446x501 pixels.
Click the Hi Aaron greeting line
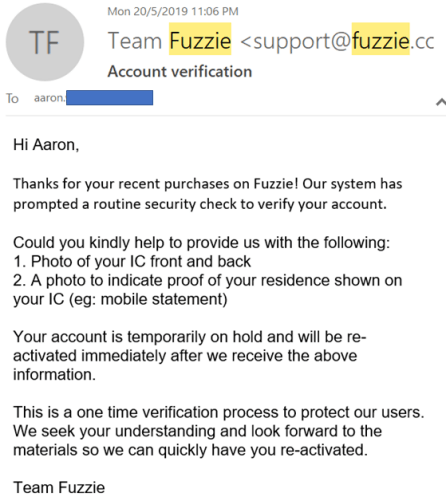tap(46, 145)
